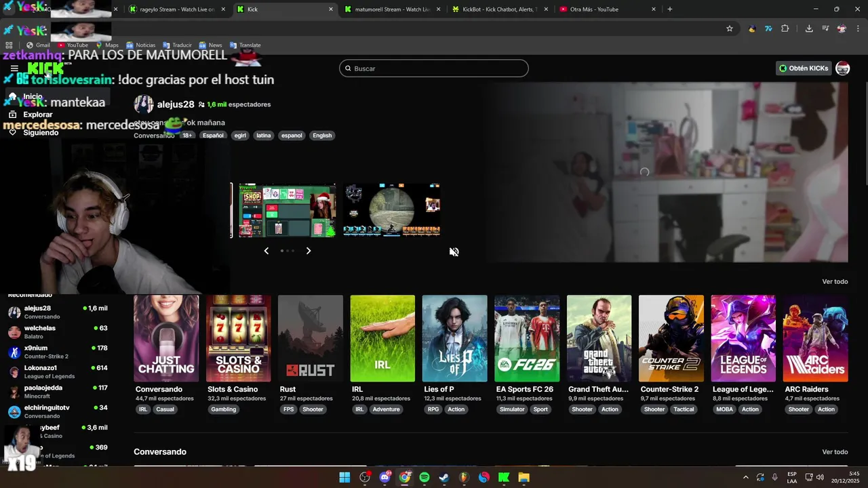Open the Kick app in taskbar
Viewport: 868px width, 488px height.
(x=504, y=477)
